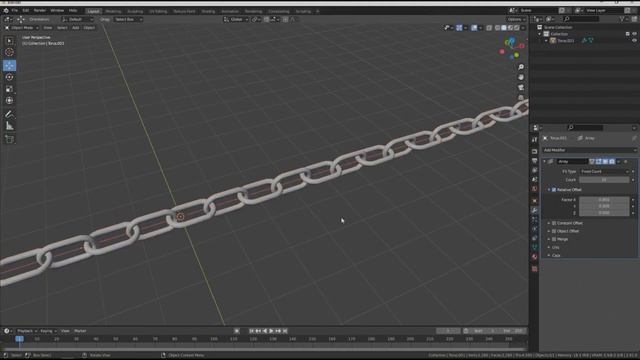
Task: Select the Add Cube tool
Action: [x=9, y=140]
